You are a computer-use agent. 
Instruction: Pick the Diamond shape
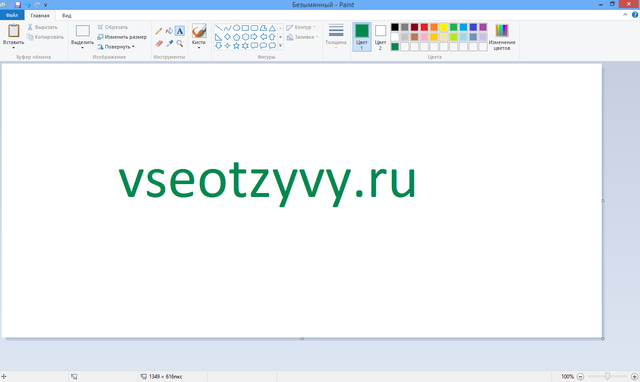tap(227, 37)
